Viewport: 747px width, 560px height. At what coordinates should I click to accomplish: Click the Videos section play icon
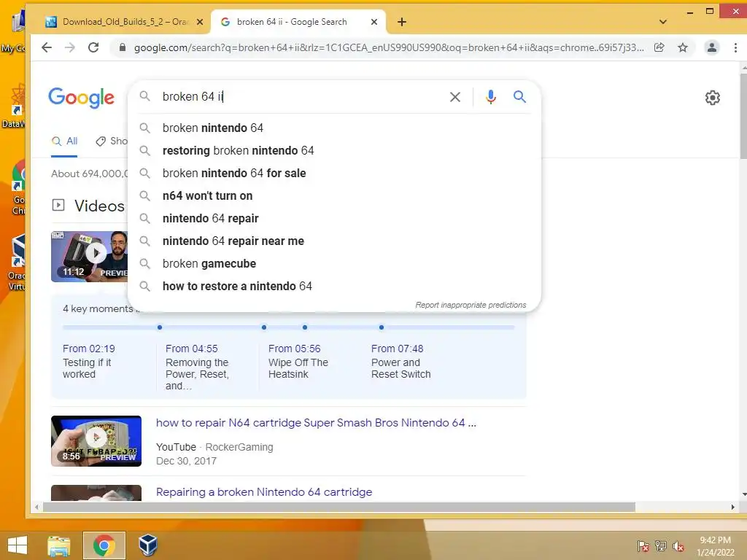58,205
